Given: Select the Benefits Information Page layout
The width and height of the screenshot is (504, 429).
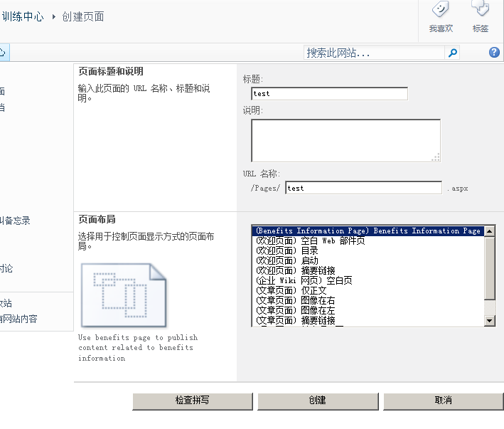Looking at the screenshot, I should point(368,231).
